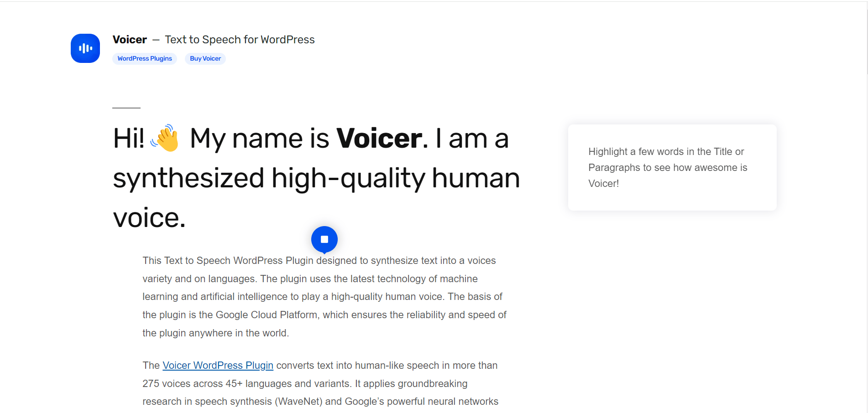Click the Voicer waveform logo icon
This screenshot has height=413, width=868.
coord(85,48)
